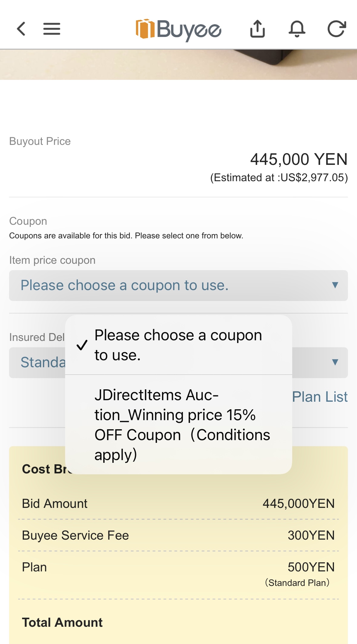Tap the product image at top

(178, 65)
